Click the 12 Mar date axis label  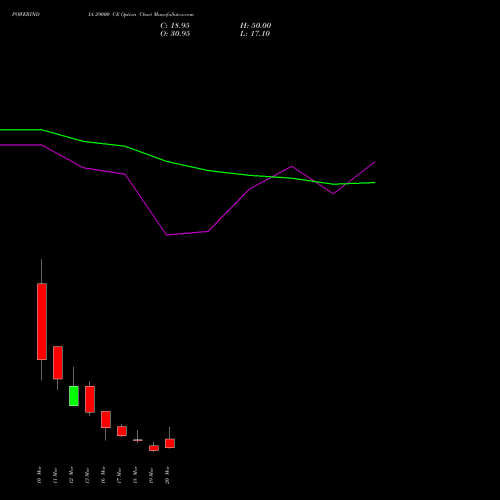tap(71, 475)
